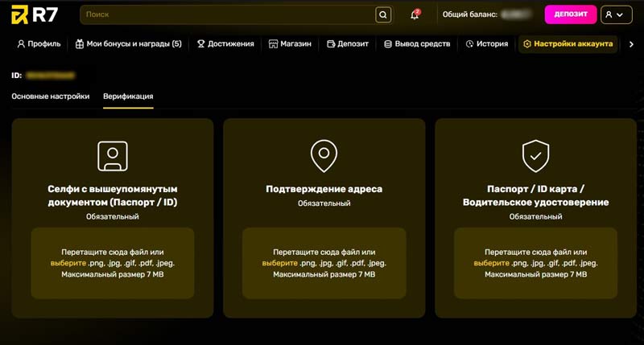Screen dimensions: 644x345
Task: Open Мои бонусы и награды section
Action: pos(129,44)
